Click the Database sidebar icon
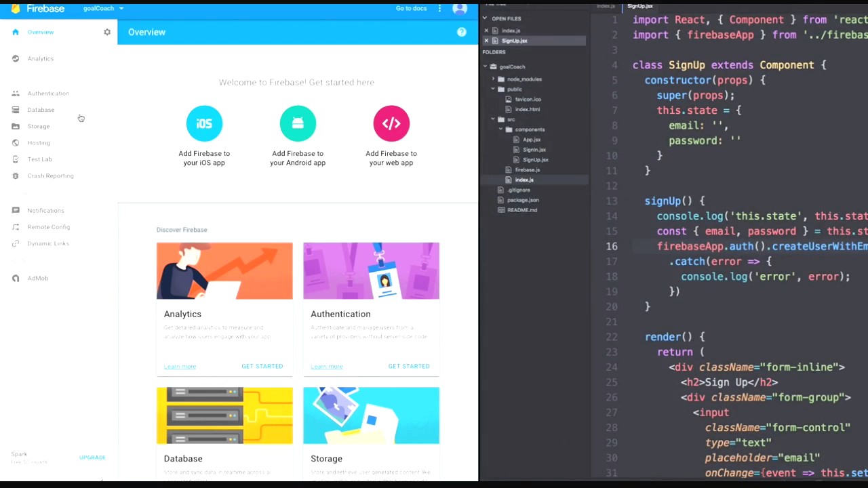Viewport: 868px width, 488px height. (16, 110)
